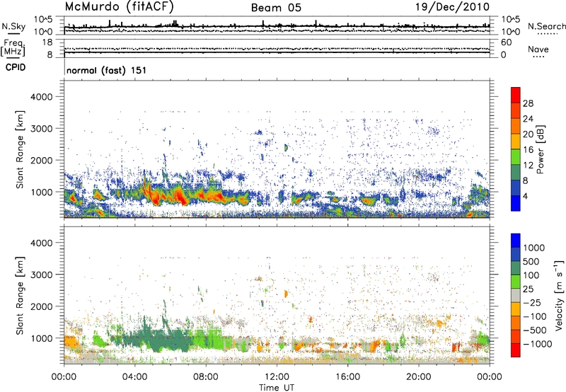Click the '-500' value on velocity colorbar

(x=534, y=330)
